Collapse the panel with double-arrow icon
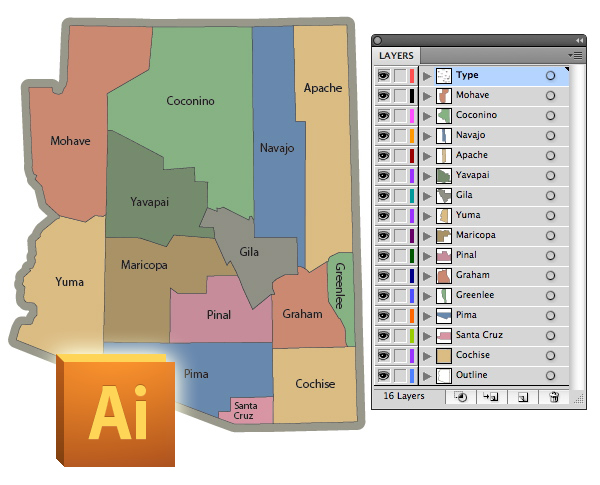The height and width of the screenshot is (485, 600). coord(579,41)
